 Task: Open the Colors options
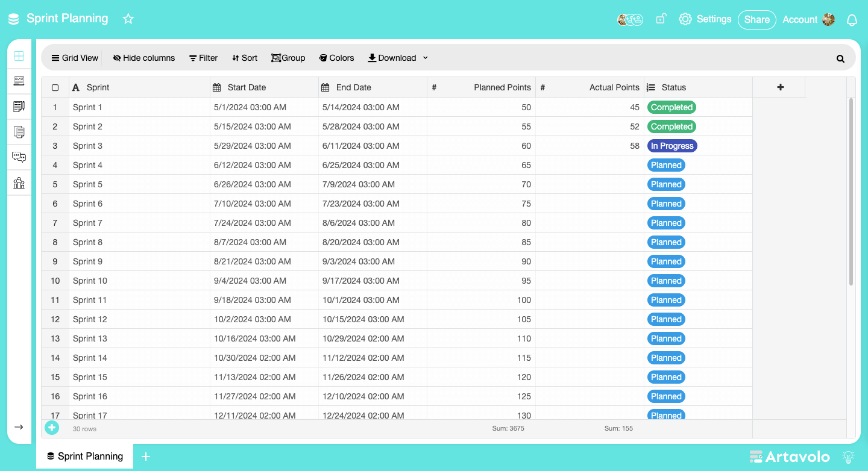(336, 58)
